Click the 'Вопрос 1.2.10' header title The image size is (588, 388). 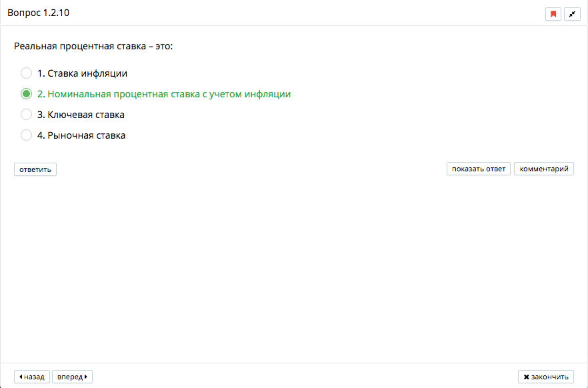(x=38, y=13)
